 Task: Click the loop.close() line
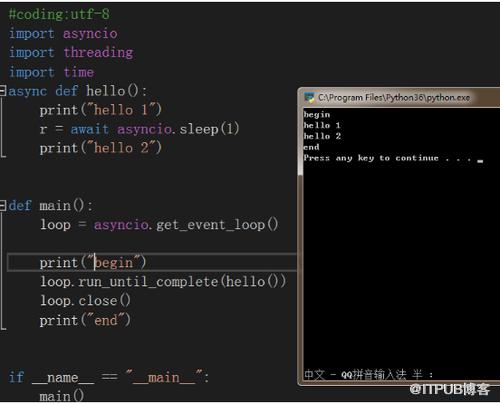click(85, 301)
